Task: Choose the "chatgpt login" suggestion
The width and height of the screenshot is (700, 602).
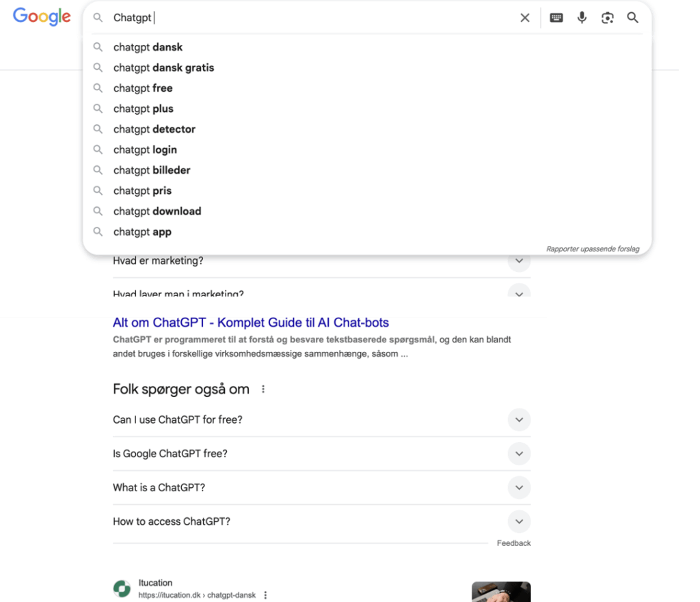Action: 145,150
